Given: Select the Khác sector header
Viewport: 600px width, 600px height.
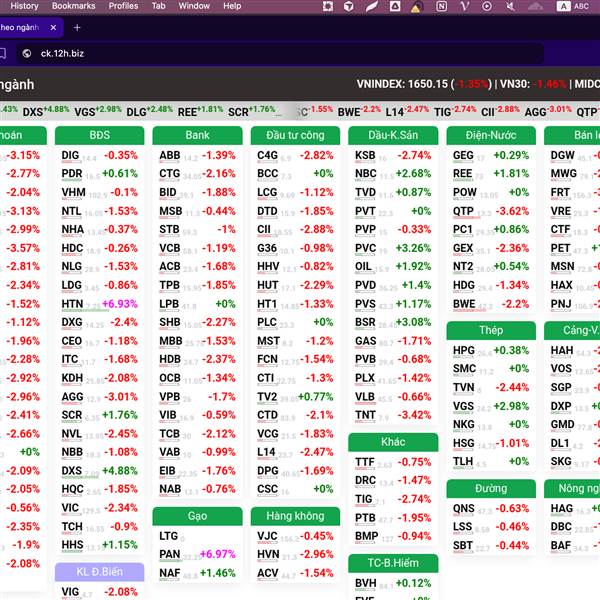Looking at the screenshot, I should (x=393, y=442).
